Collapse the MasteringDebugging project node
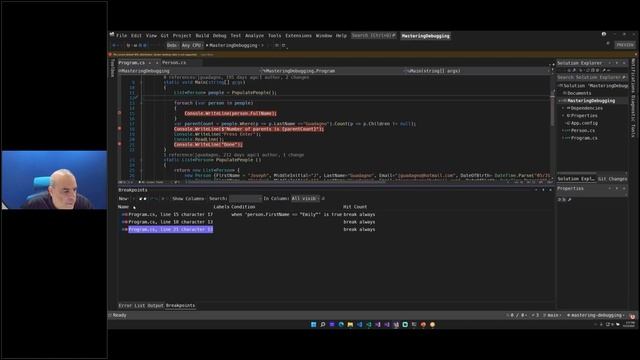 click(x=560, y=100)
